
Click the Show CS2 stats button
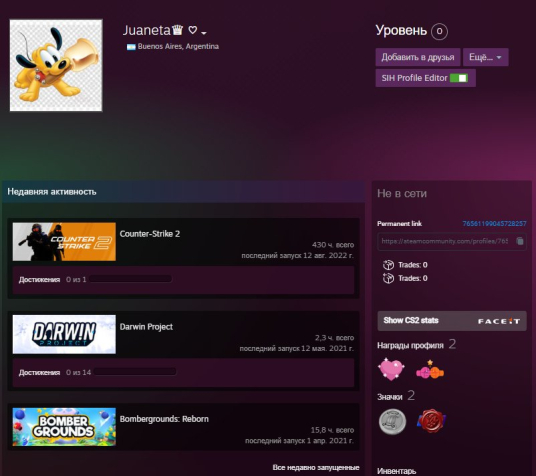[x=452, y=321]
